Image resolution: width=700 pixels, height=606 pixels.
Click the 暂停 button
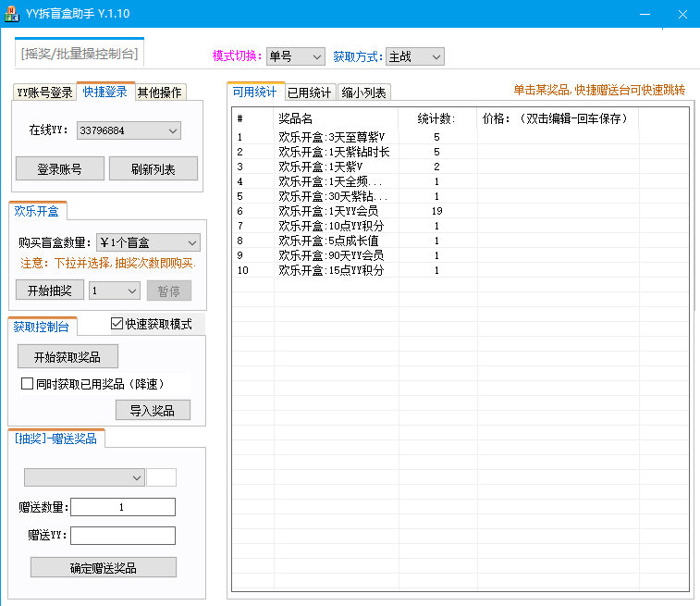coord(168,291)
